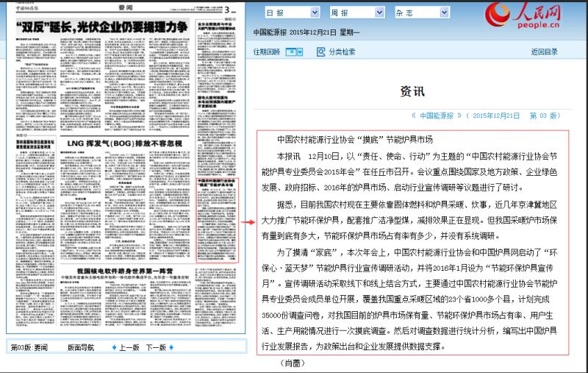Click the 中国能源报 link in the article source line
This screenshot has height=373, width=588.
point(441,116)
